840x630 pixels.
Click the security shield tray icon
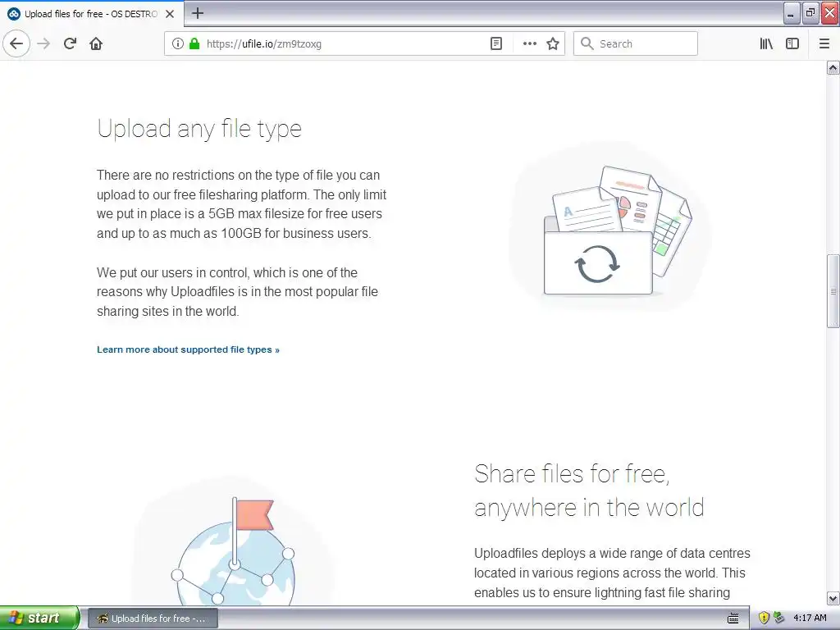[764, 618]
